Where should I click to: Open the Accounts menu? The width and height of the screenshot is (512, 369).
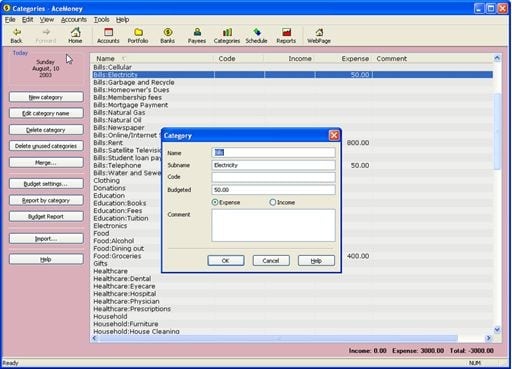[74, 20]
